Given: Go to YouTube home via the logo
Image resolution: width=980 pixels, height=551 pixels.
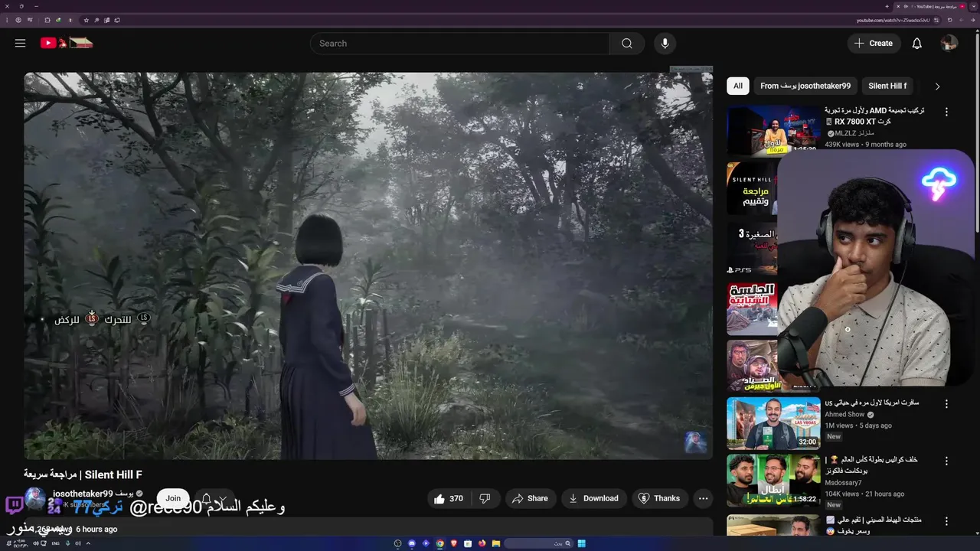Looking at the screenshot, I should pos(67,43).
